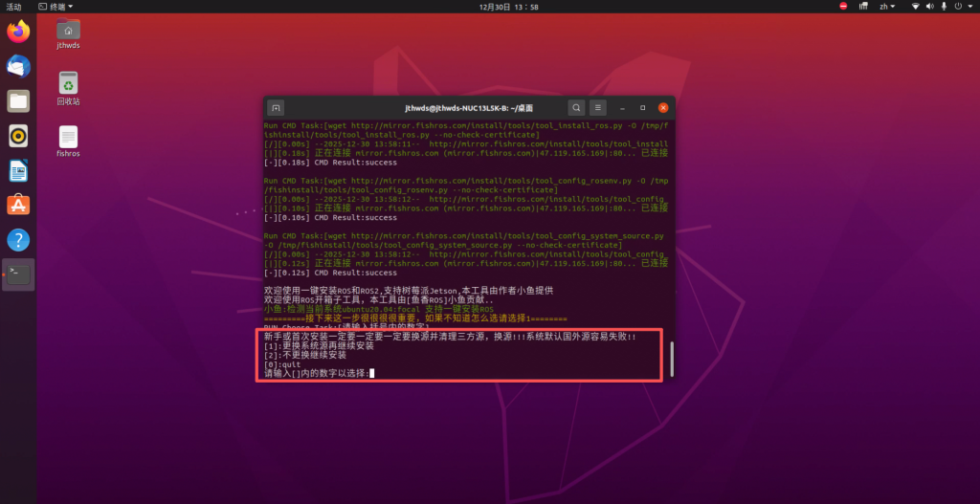Select the Terminal icon in the dock
The height and width of the screenshot is (504, 980).
pyautogui.click(x=18, y=274)
